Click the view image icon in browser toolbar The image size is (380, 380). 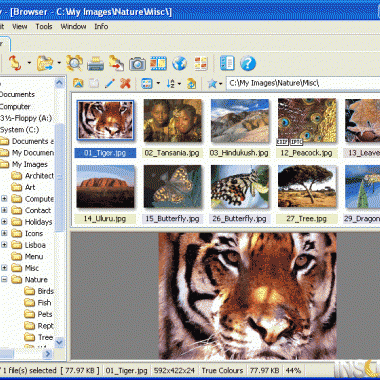78,83
